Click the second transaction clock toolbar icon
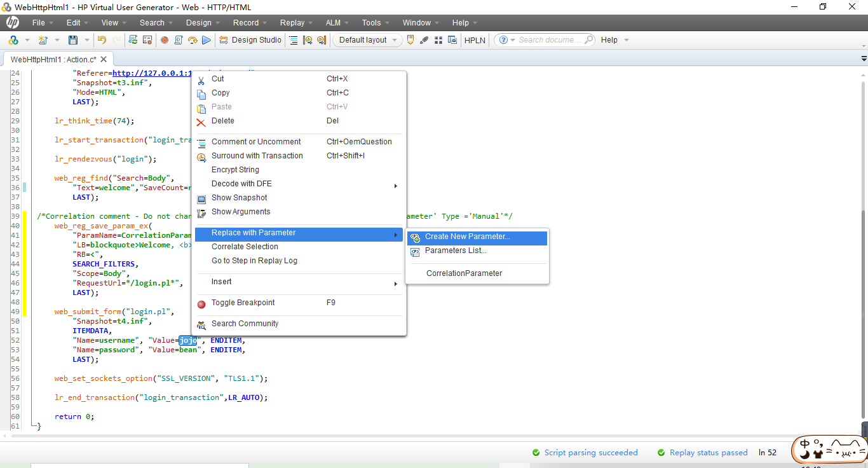 click(x=322, y=40)
